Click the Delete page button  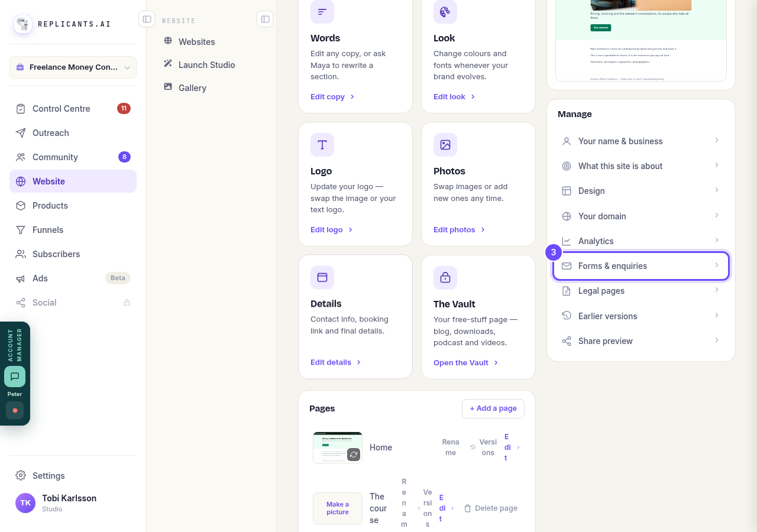(490, 508)
